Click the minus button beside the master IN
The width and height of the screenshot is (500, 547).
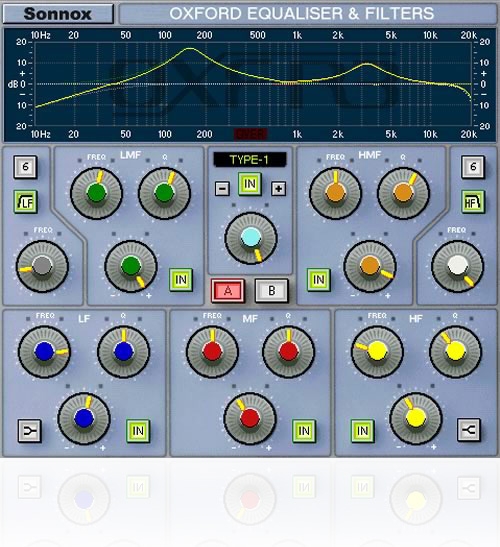[222, 189]
